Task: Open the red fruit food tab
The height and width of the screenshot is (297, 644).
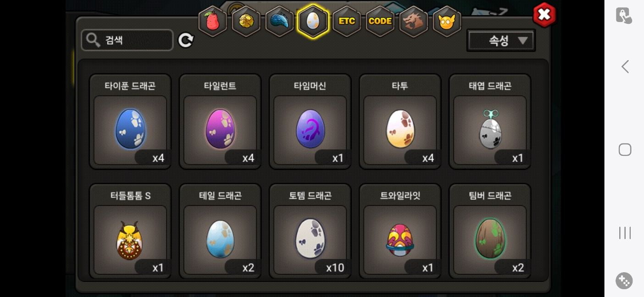Action: point(212,21)
